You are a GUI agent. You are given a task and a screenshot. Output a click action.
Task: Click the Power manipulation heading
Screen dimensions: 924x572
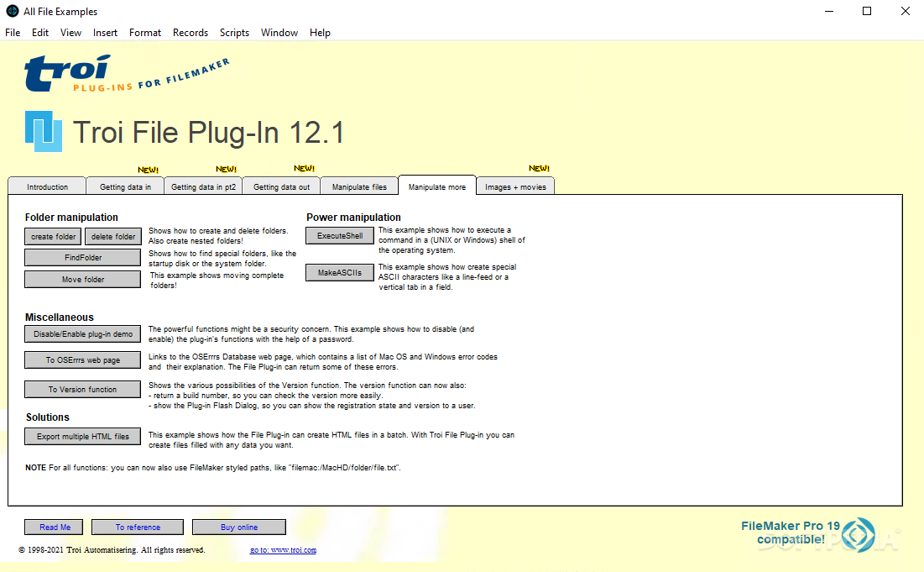(353, 217)
